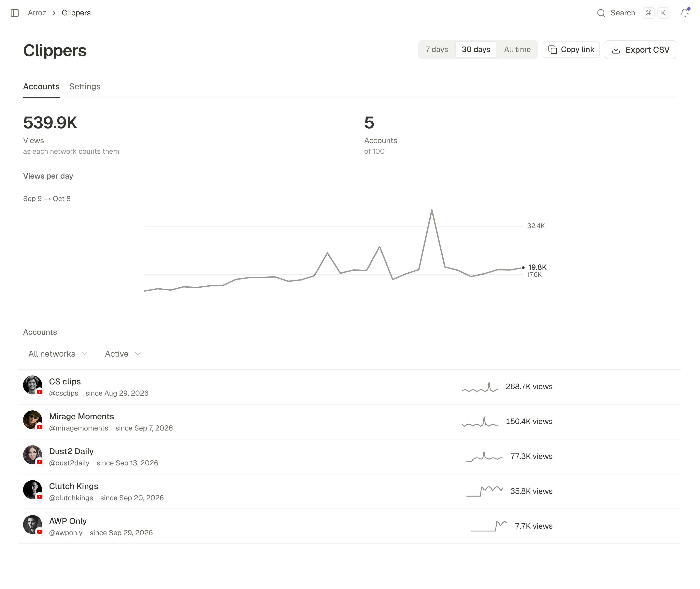This screenshot has width=700, height=589.
Task: Click the 32.4K axis label
Action: (536, 226)
